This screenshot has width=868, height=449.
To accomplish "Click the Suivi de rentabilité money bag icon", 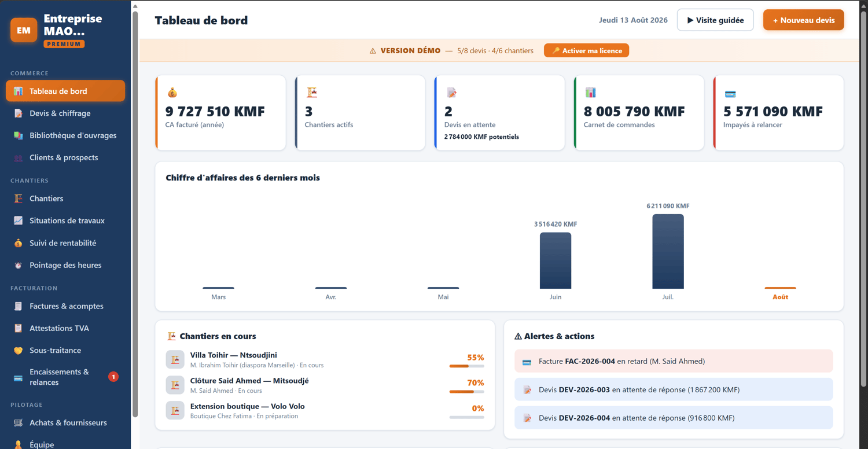I will [19, 243].
